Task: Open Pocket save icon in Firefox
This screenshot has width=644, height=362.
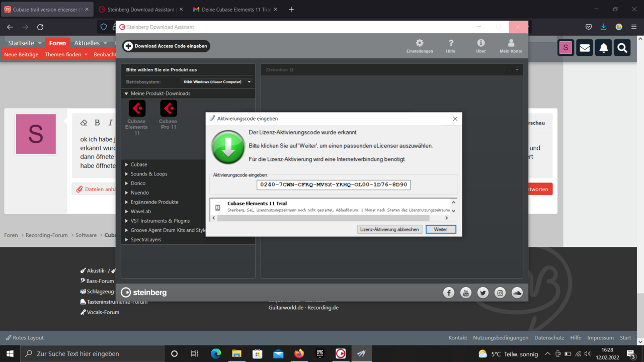Action: pos(589,27)
